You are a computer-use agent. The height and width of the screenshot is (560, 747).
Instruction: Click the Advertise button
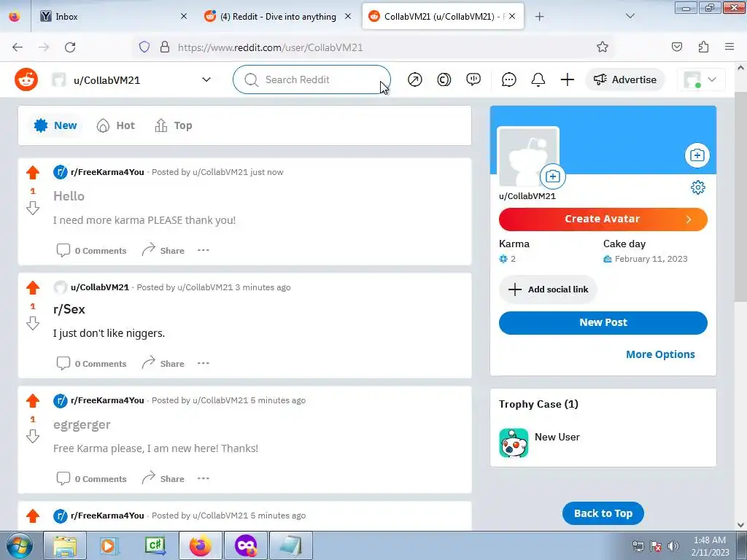click(624, 79)
